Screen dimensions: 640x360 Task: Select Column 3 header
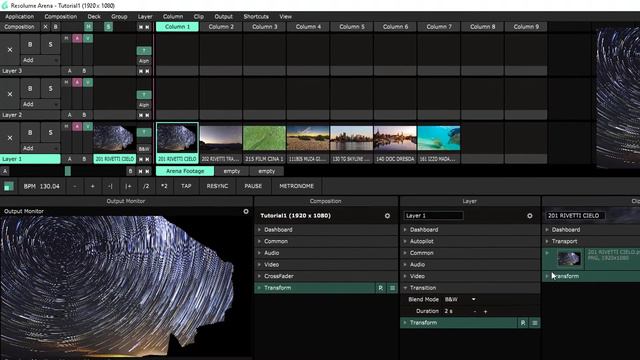tap(264, 27)
